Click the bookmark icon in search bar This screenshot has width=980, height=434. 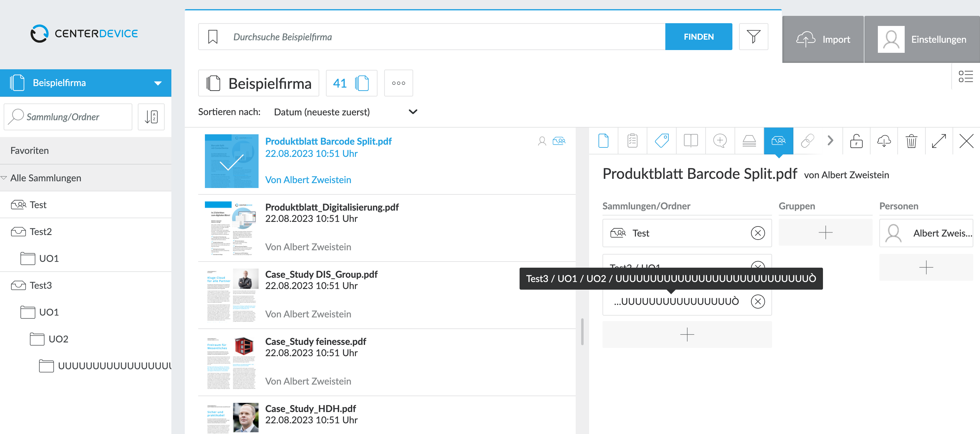click(x=213, y=37)
